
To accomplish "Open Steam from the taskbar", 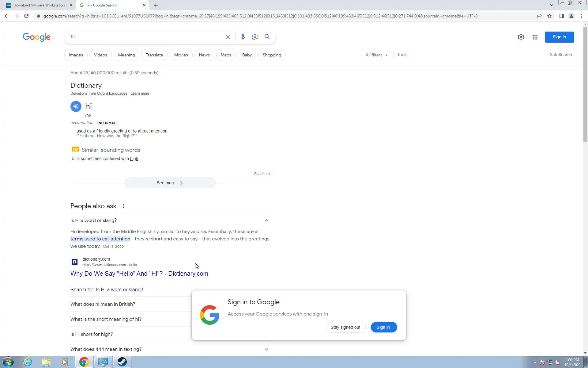I will [122, 362].
